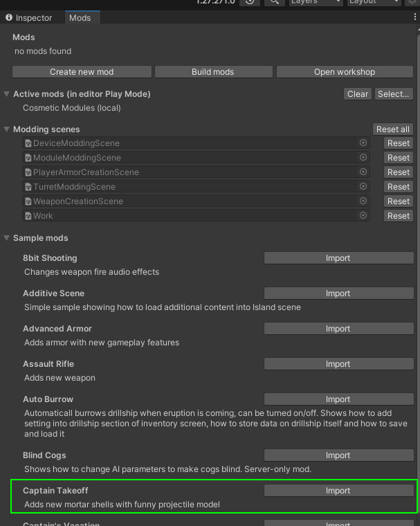Open object picker for Work scene
420x526 pixels.
(x=363, y=215)
